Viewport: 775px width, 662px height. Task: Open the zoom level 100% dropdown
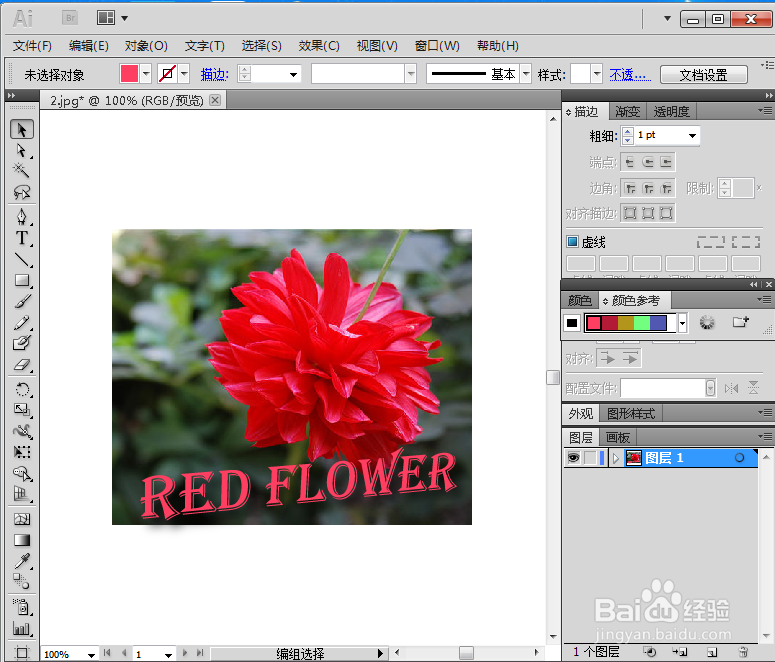[91, 654]
